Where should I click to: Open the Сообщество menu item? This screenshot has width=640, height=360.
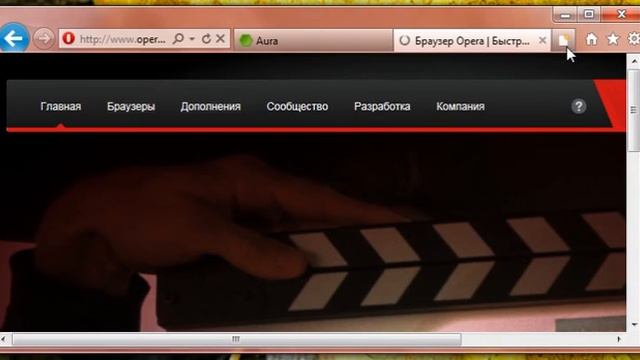[x=297, y=107]
